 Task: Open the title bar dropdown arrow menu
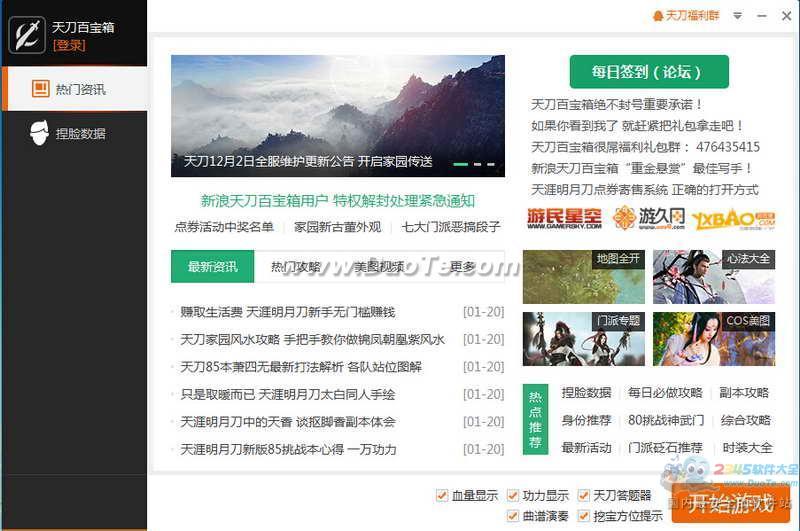[x=737, y=16]
